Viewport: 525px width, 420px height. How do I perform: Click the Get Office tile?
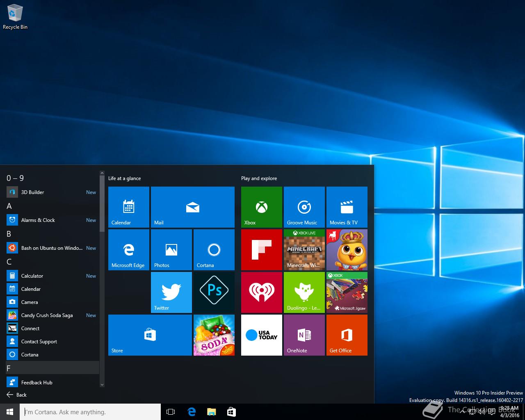[347, 335]
